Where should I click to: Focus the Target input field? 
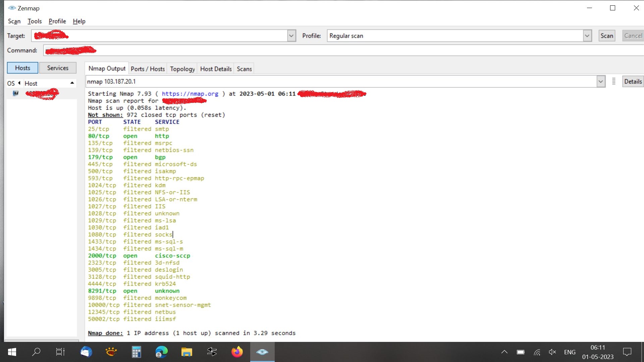pos(160,36)
